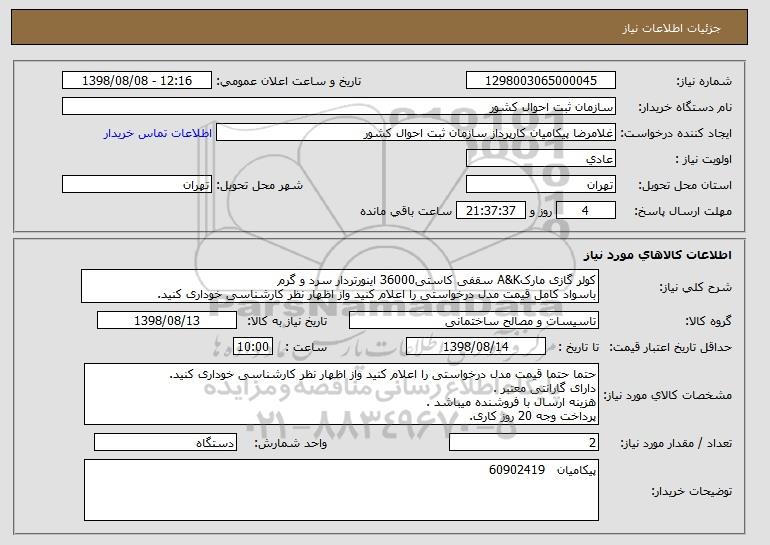The height and width of the screenshot is (545, 770).
Task: Click the label شهر محل تحویل
Action: pos(260,185)
